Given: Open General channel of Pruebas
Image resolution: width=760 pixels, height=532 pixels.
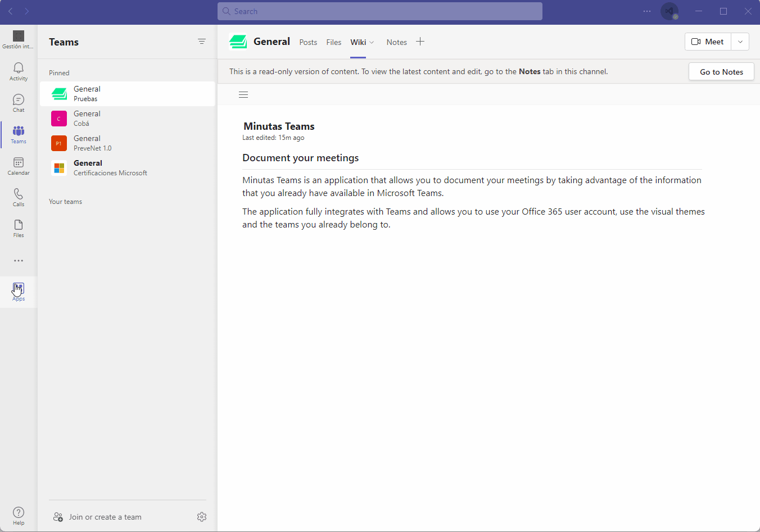Looking at the screenshot, I should tap(128, 94).
